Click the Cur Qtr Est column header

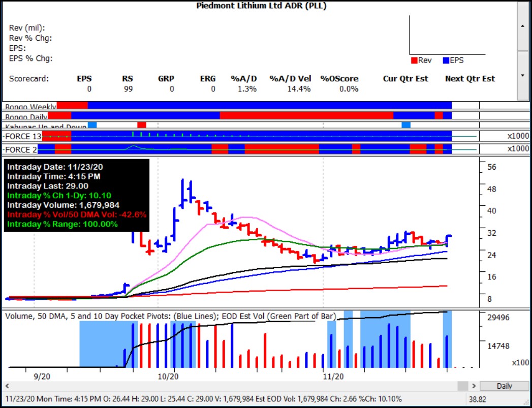point(405,79)
